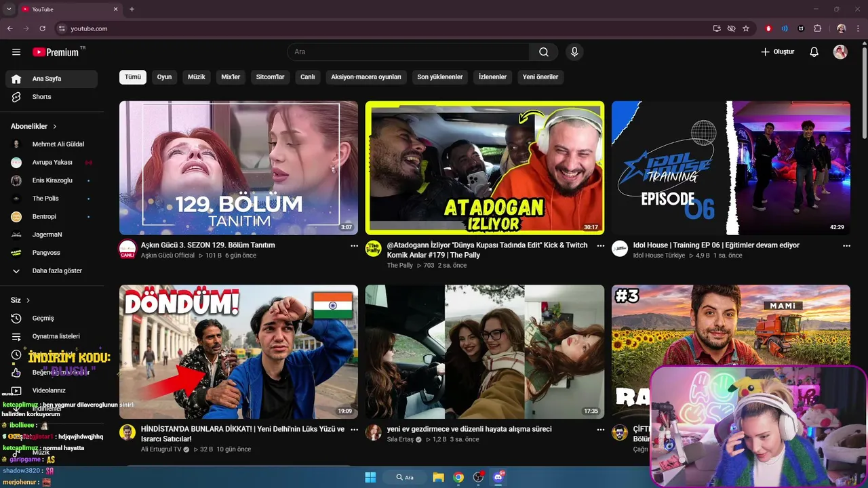
Task: Open options menu for Idol House video
Action: (846, 246)
